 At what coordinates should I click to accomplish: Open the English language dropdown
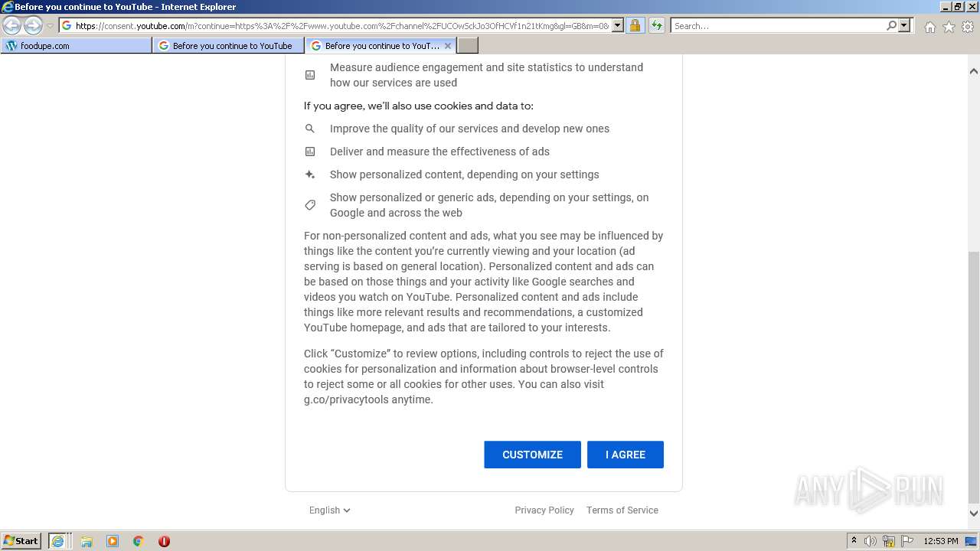330,510
